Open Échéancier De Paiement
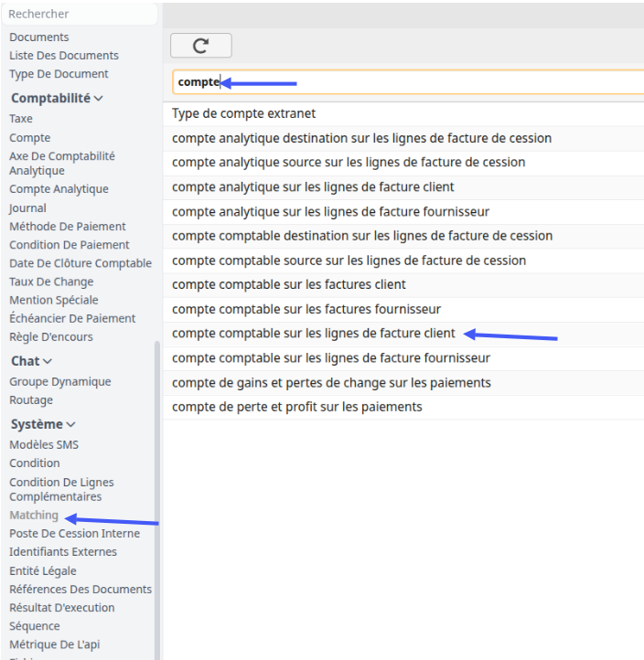The height and width of the screenshot is (660, 644). (72, 319)
